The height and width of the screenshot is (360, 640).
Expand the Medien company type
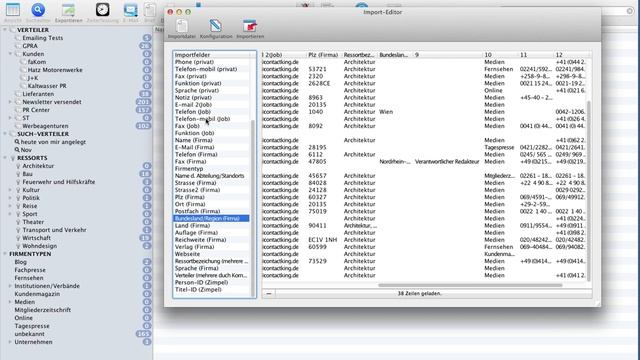pyautogui.click(x=10, y=302)
